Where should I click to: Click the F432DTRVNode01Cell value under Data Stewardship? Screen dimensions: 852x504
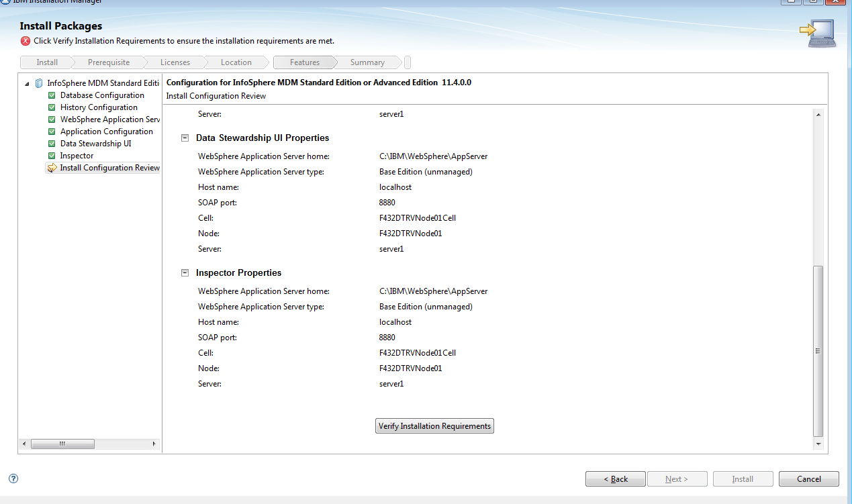click(x=418, y=218)
